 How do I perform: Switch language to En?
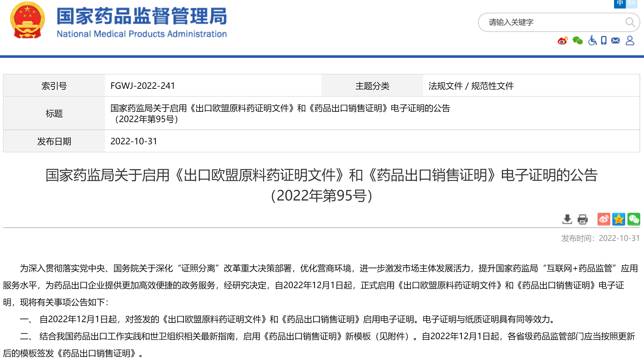point(631,4)
